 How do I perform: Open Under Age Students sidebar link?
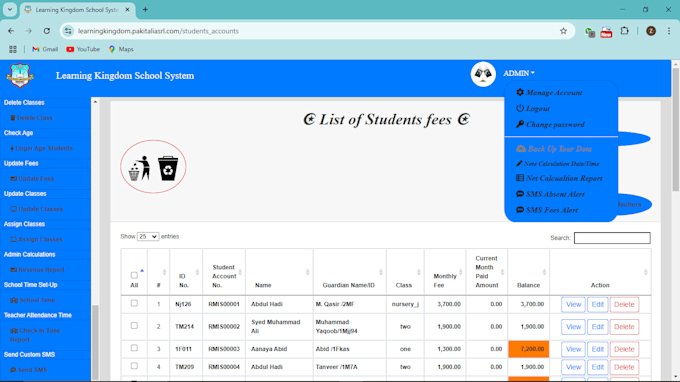tap(41, 148)
